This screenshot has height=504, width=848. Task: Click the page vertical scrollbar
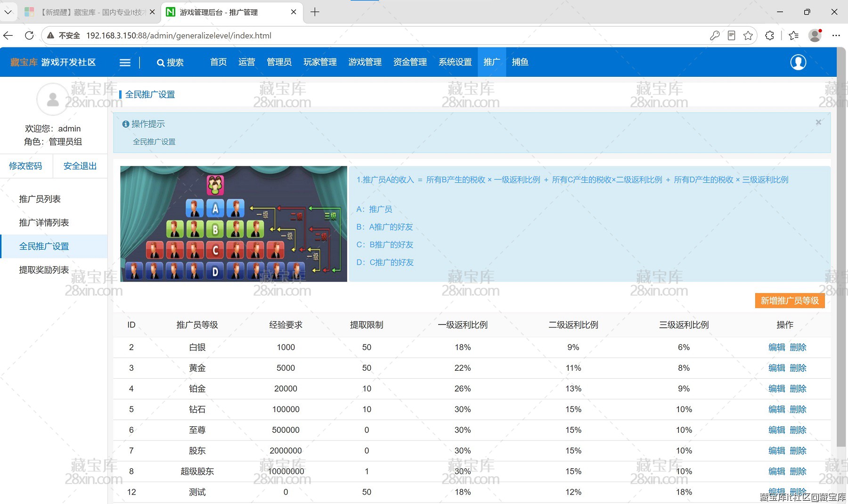tap(841, 247)
